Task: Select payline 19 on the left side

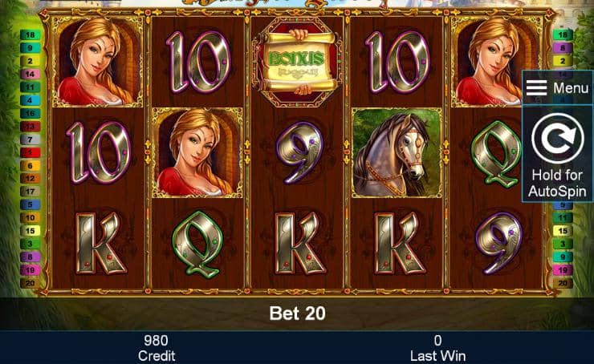Action: [x=31, y=270]
